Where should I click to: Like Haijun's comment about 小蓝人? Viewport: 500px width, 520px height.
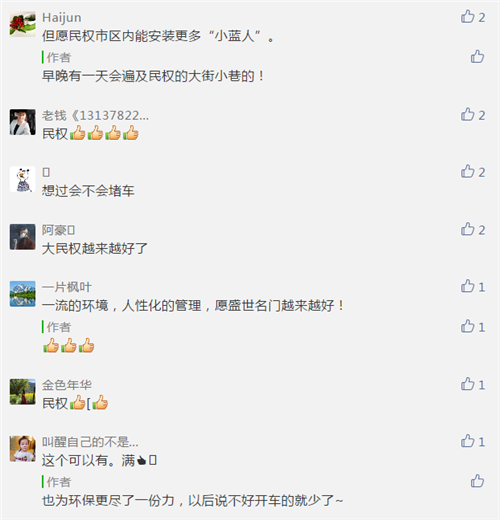coord(473,17)
